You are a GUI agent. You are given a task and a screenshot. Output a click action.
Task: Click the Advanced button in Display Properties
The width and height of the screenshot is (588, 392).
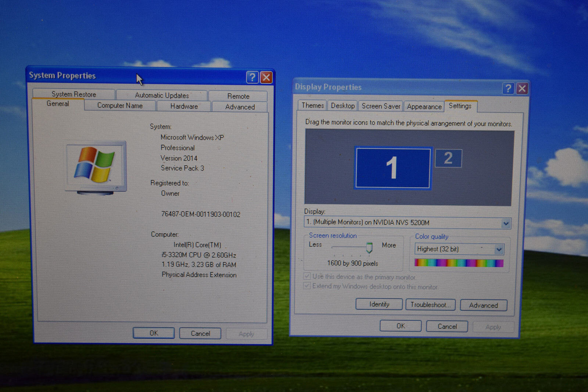[484, 305]
